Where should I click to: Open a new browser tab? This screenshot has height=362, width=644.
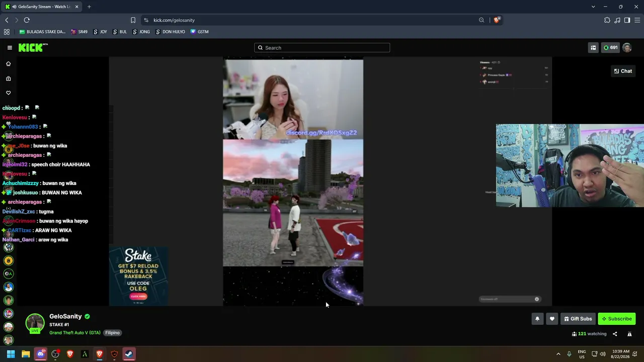click(89, 7)
